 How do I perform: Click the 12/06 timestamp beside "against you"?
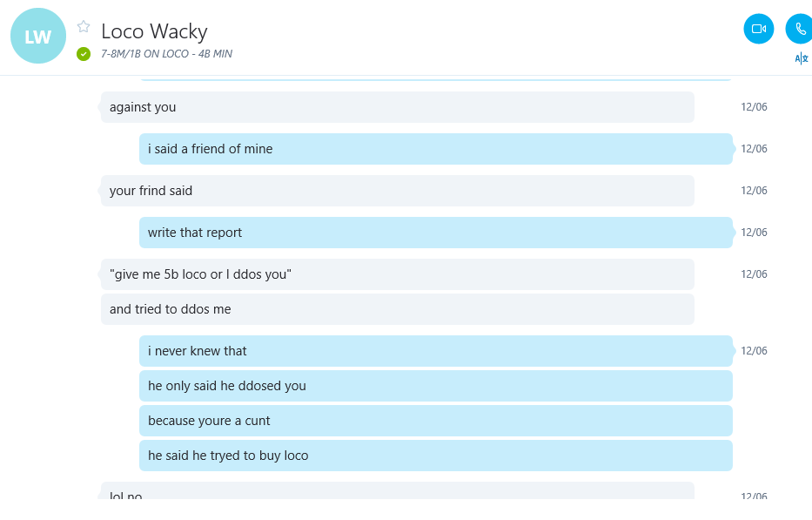point(754,107)
